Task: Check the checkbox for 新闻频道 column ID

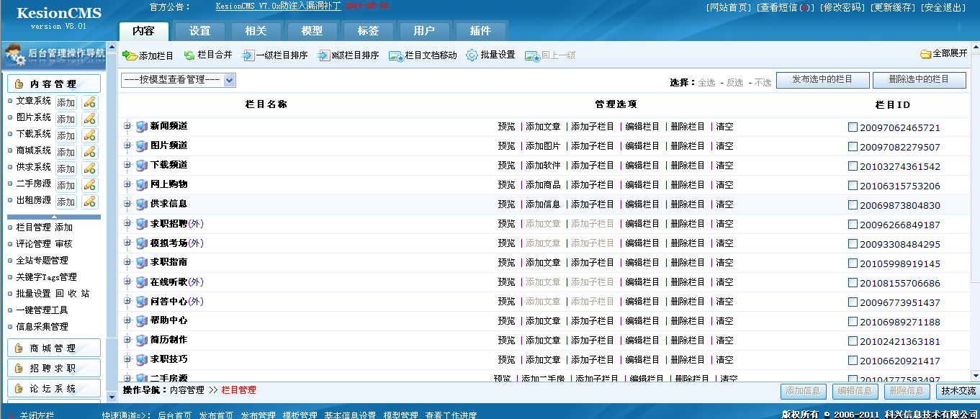Action: [852, 126]
